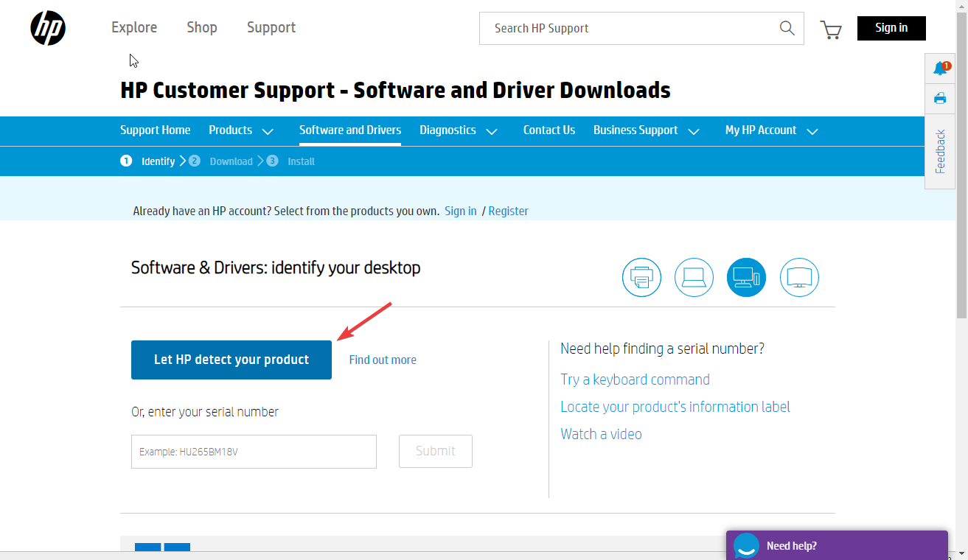The image size is (968, 560).
Task: Click the Submit button
Action: pos(436,451)
